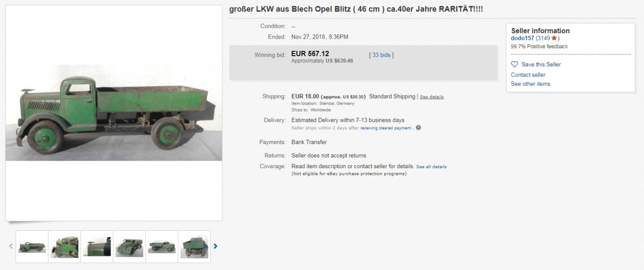Click receiving cleared payment link
Screen dimensions: 644x270
386,128
